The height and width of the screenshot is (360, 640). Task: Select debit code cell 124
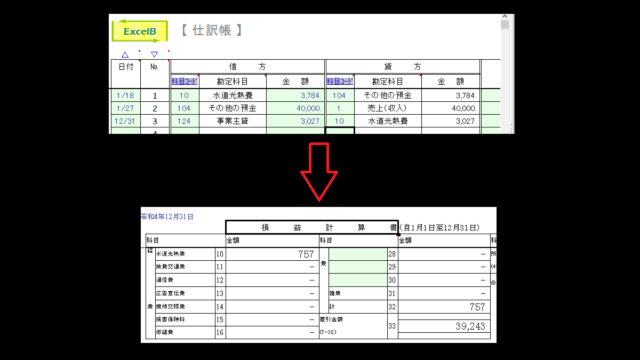[184, 121]
